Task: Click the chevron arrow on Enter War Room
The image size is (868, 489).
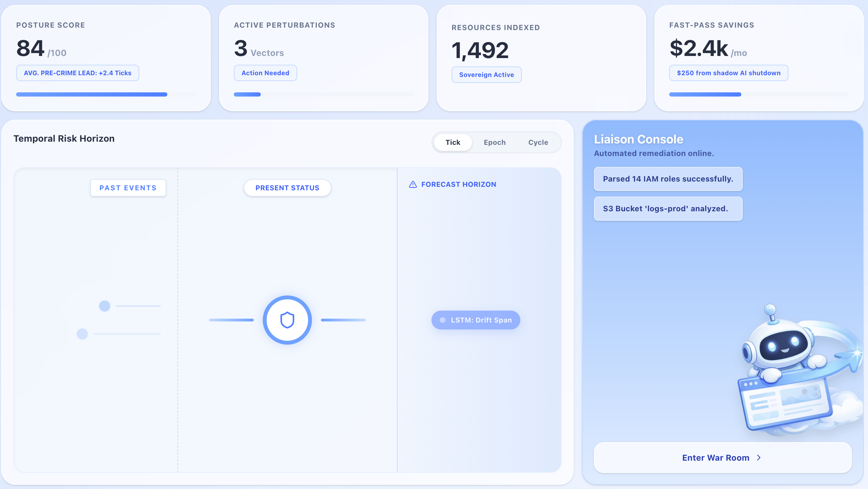Action: click(758, 457)
